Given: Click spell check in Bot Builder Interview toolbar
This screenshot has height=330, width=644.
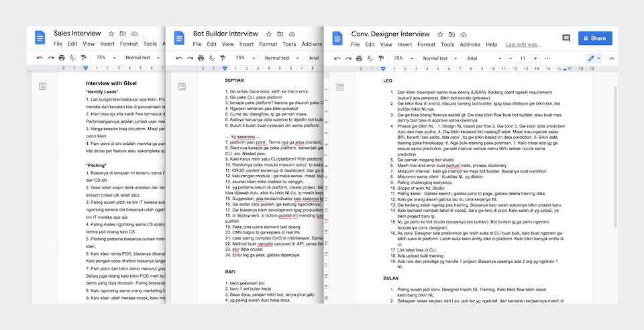Looking at the screenshot, I should (212, 58).
